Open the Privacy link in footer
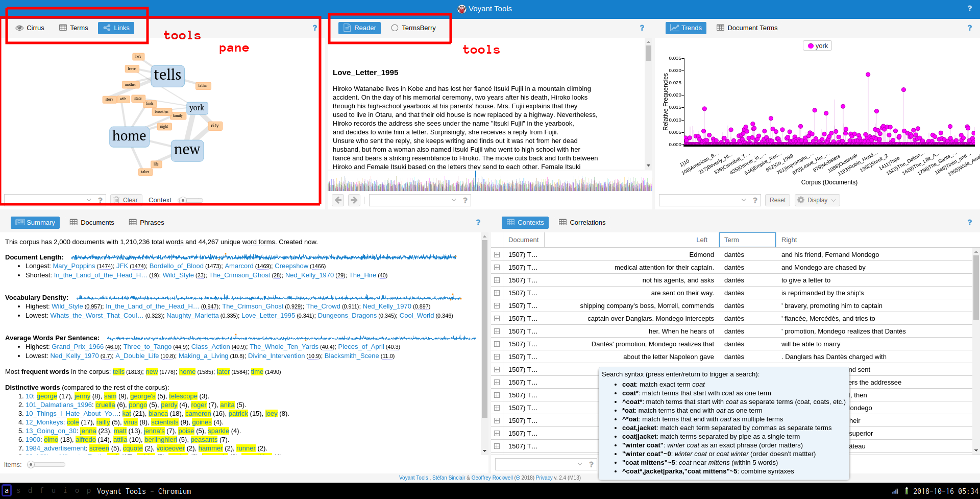 tap(544, 478)
